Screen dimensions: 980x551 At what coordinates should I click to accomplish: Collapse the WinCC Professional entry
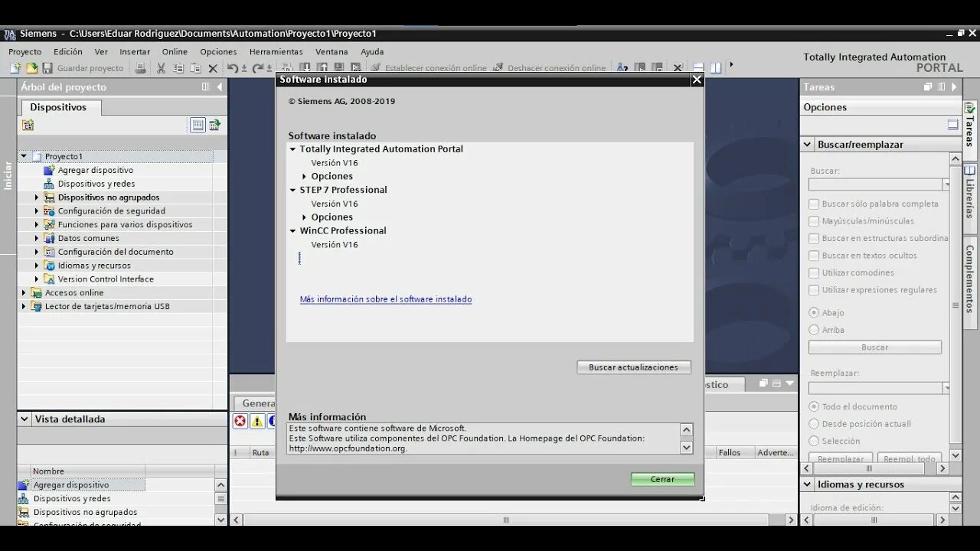click(292, 230)
